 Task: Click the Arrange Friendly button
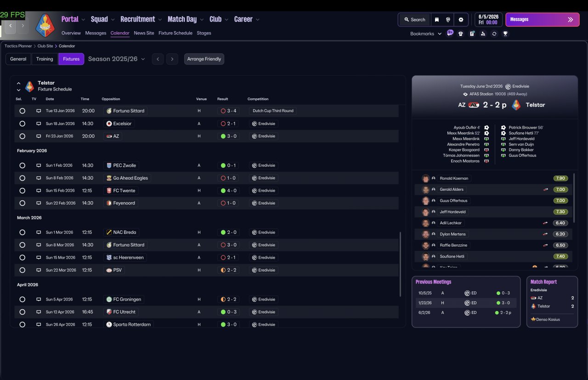204,59
